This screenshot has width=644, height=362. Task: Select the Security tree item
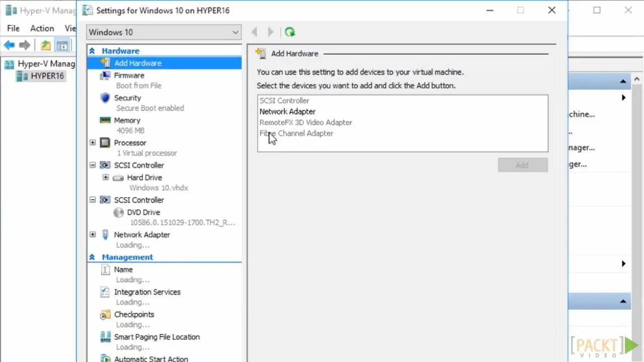[127, 98]
